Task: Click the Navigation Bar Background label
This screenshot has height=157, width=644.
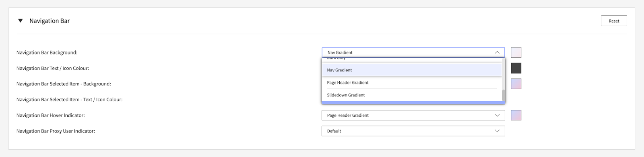Action: pyautogui.click(x=47, y=52)
